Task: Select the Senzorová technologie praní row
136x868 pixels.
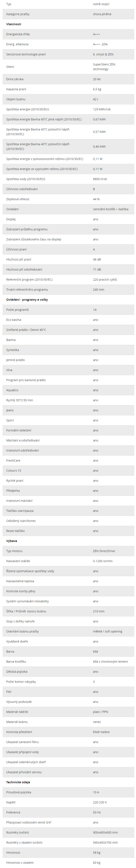Action: coord(68,54)
